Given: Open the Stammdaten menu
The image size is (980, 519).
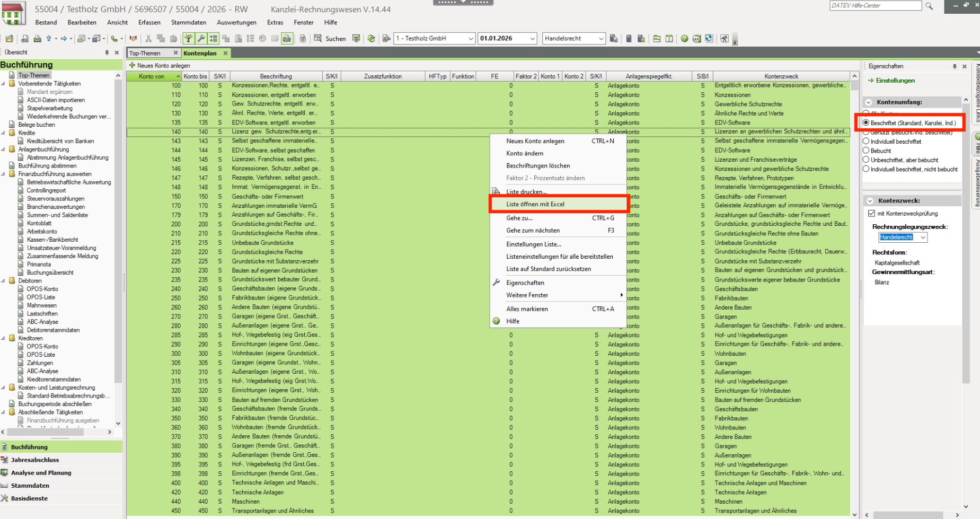Looking at the screenshot, I should [188, 22].
